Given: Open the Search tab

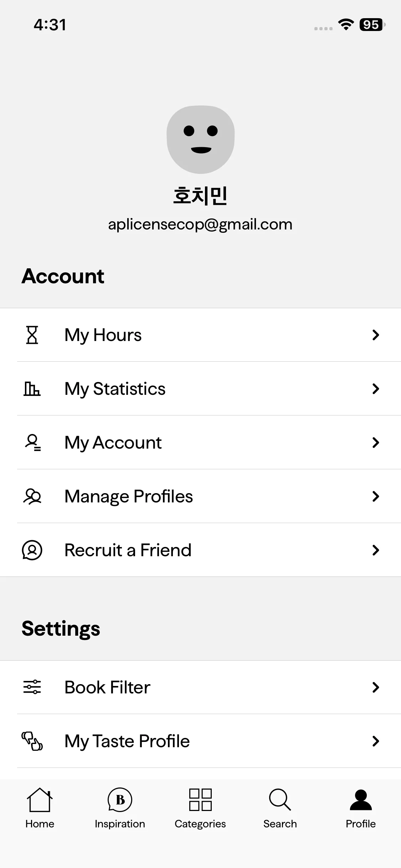Looking at the screenshot, I should pos(280,808).
